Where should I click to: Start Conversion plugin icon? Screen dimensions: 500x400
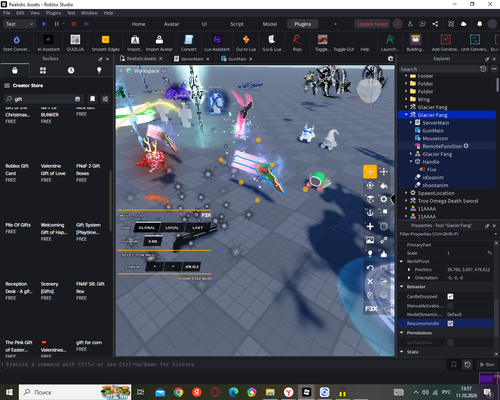(x=16, y=40)
